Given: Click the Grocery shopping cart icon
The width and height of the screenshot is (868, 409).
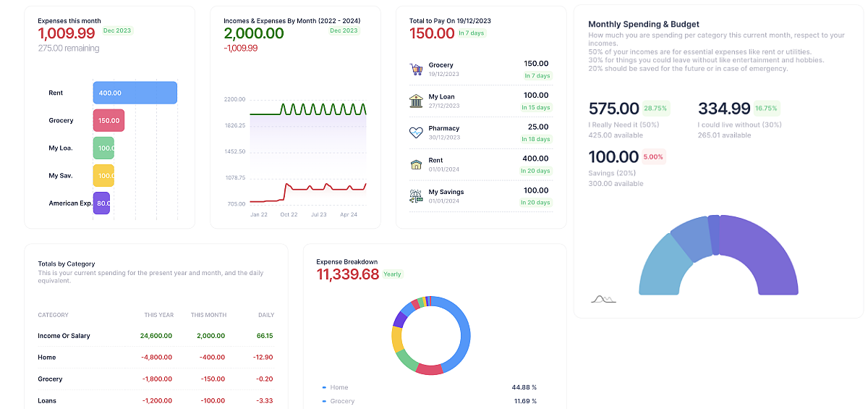Looking at the screenshot, I should 416,69.
